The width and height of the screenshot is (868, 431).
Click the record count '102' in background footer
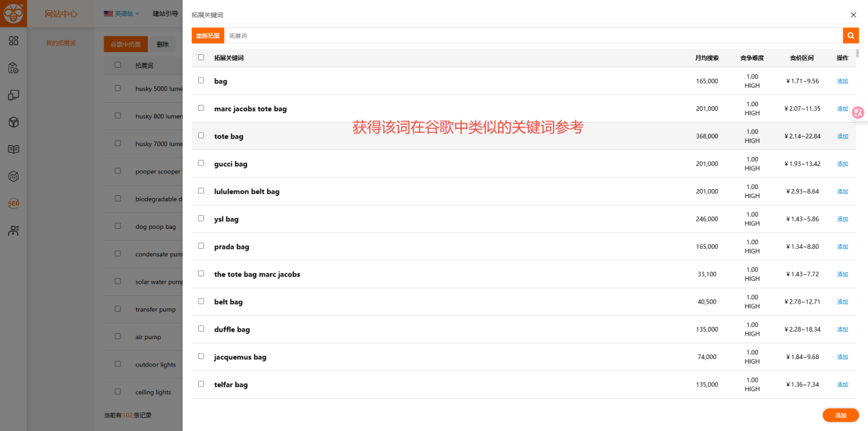tap(127, 415)
